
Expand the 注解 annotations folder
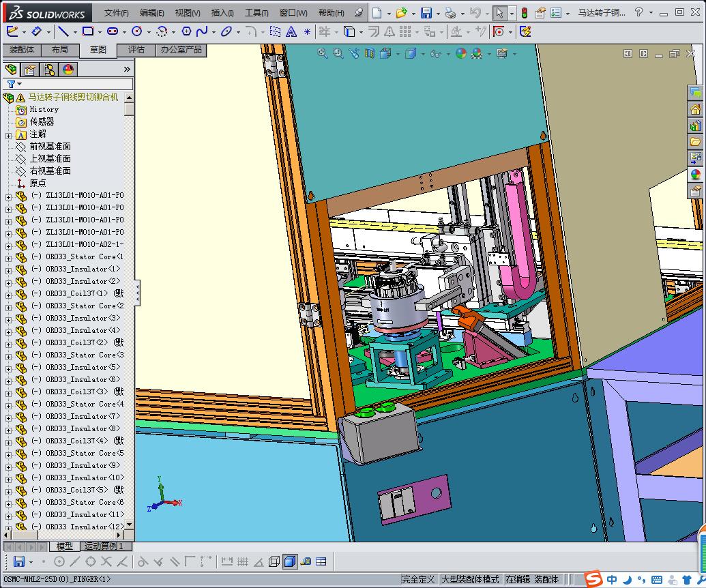[8, 135]
